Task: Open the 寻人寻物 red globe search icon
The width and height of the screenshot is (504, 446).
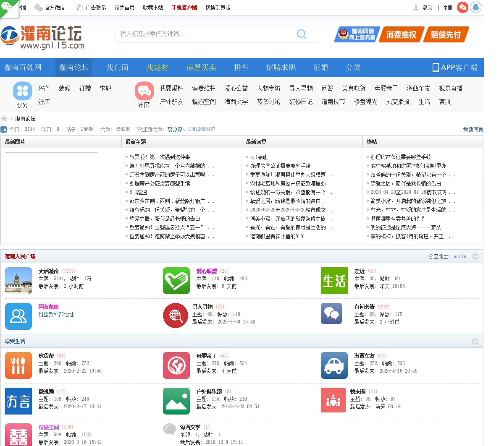Action: [175, 316]
